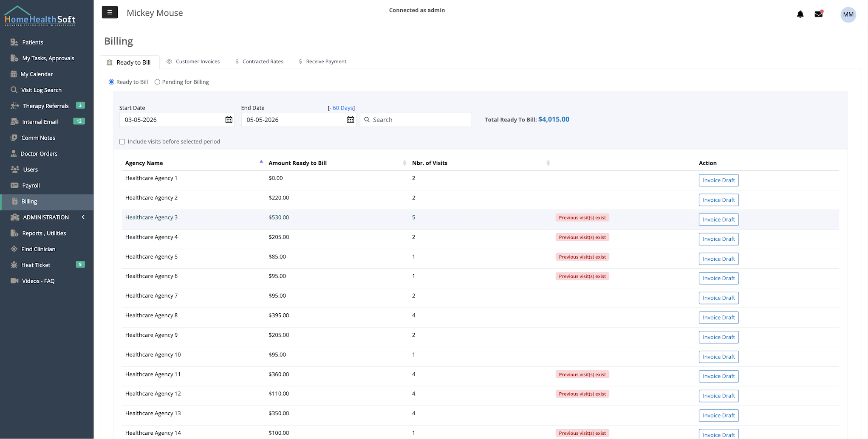Click Healthcare Agency 13 row name
The width and height of the screenshot is (868, 439).
click(153, 414)
